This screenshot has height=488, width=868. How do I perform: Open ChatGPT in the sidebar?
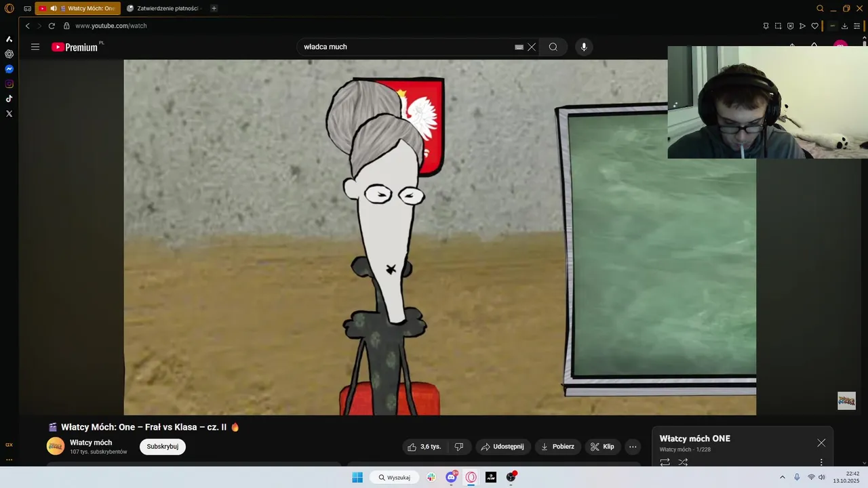point(9,54)
